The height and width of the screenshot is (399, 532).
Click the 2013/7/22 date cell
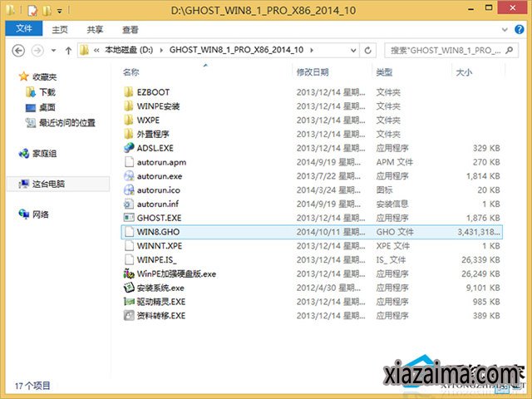tap(328, 175)
